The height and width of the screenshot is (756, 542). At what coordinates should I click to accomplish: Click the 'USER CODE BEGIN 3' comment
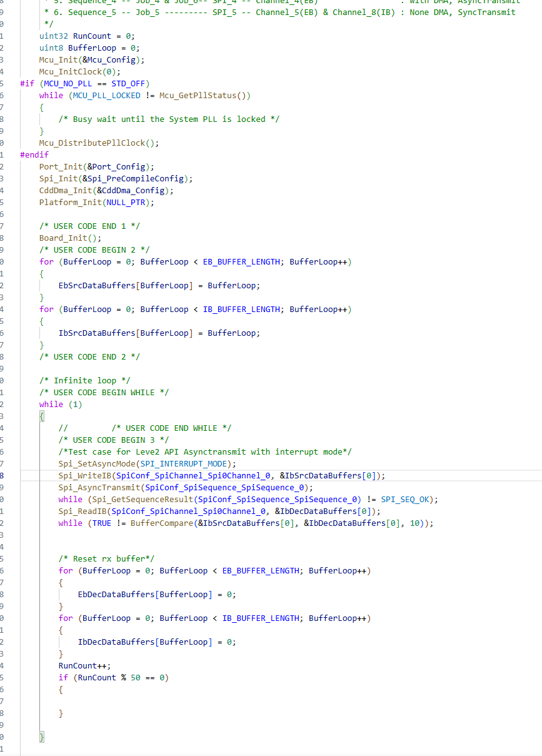point(114,440)
